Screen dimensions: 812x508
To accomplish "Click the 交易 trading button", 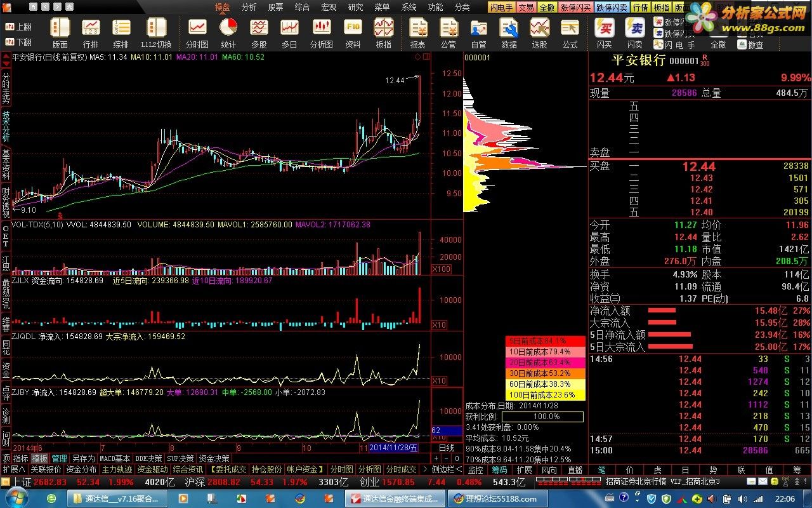I will (526, 8).
